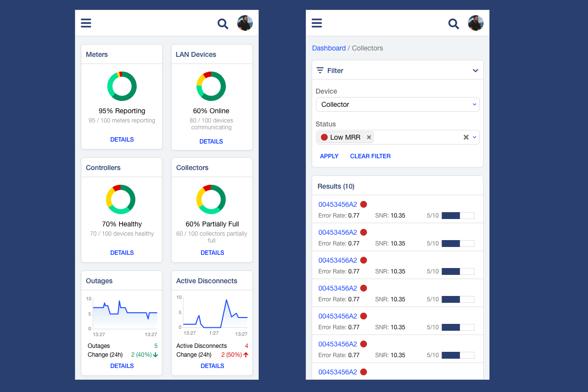Screen dimensions: 588x392
Task: Click 70 / 100 devices healthy text
Action: pyautogui.click(x=122, y=234)
